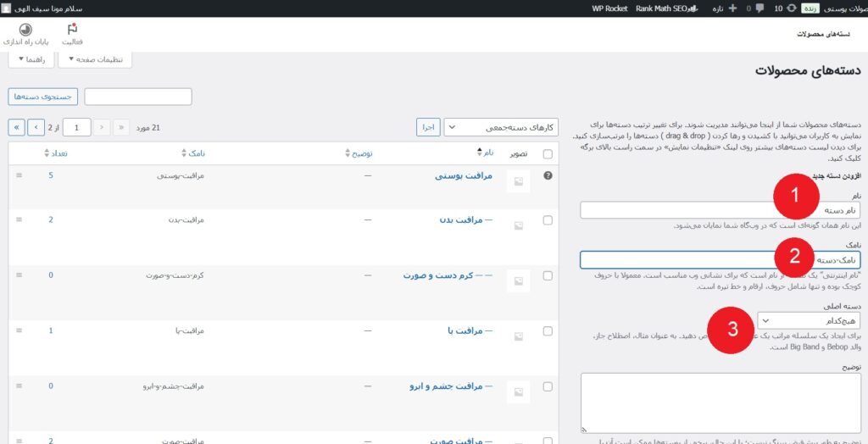Image resolution: width=868 pixels, height=444 pixels.
Task: Open the comments bubble in admin bar
Action: click(x=762, y=8)
